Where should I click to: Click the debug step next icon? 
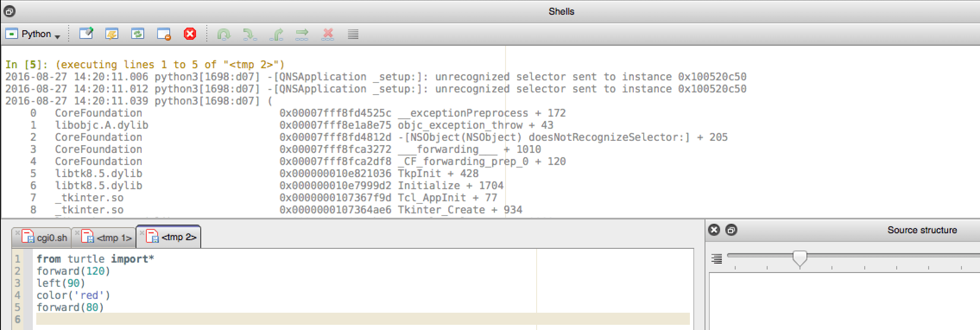224,34
